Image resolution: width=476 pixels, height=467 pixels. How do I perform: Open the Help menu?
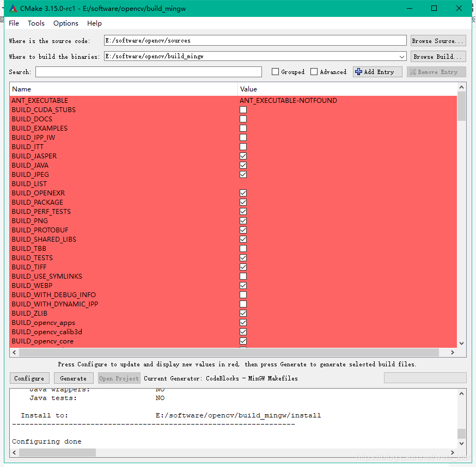click(x=94, y=23)
